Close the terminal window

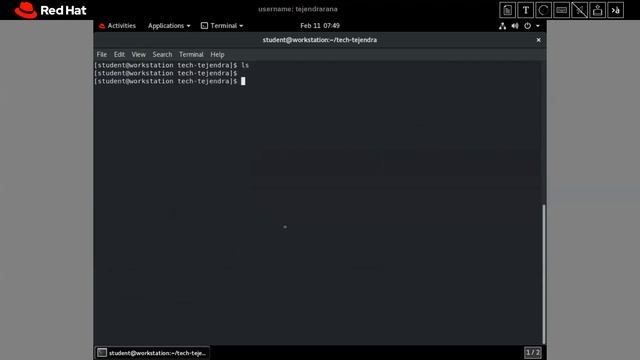click(538, 40)
